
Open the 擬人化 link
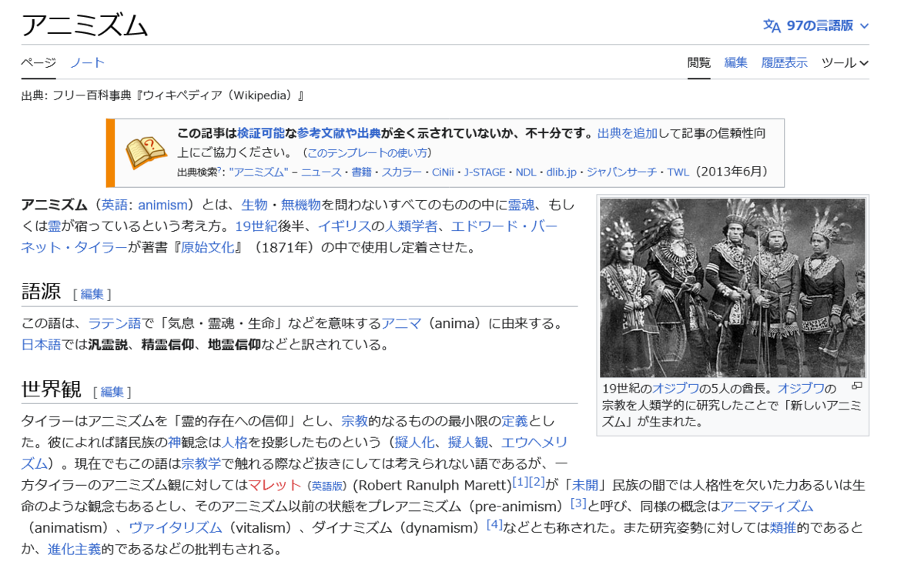click(x=414, y=443)
